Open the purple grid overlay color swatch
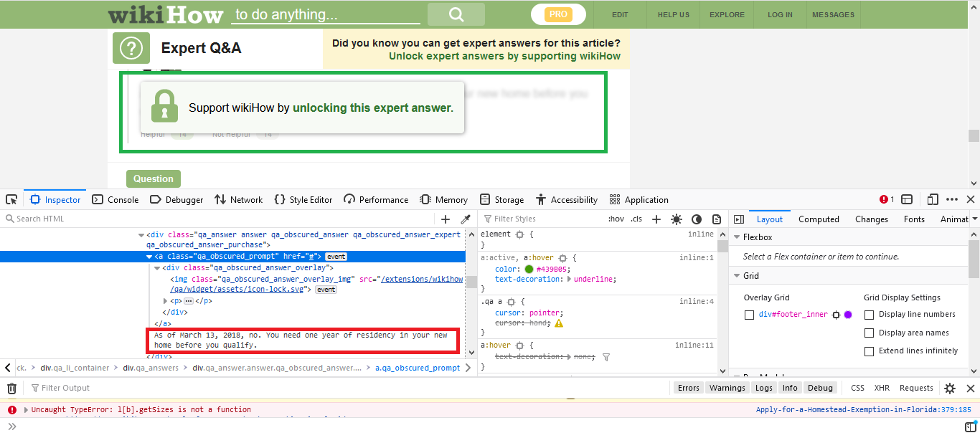This screenshot has height=448, width=980. [x=848, y=315]
